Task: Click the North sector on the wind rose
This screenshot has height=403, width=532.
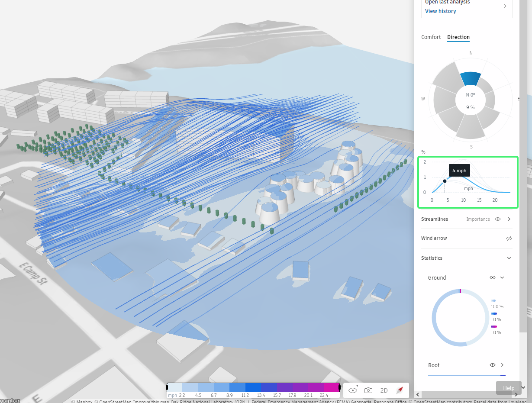Action: coord(472,78)
